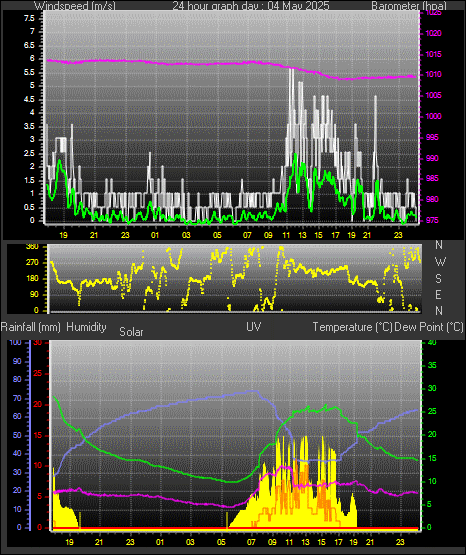Click the Solar label
Viewport: 466px width, 555px height.
(x=131, y=332)
